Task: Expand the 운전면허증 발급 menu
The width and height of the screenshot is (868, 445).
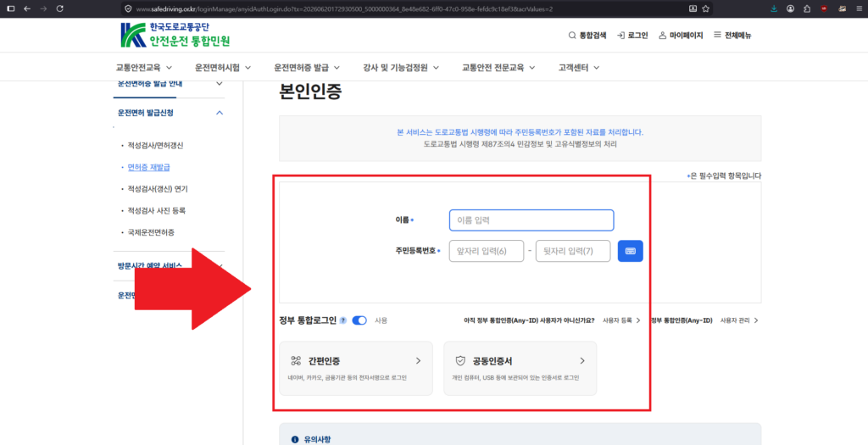Action: coord(307,68)
